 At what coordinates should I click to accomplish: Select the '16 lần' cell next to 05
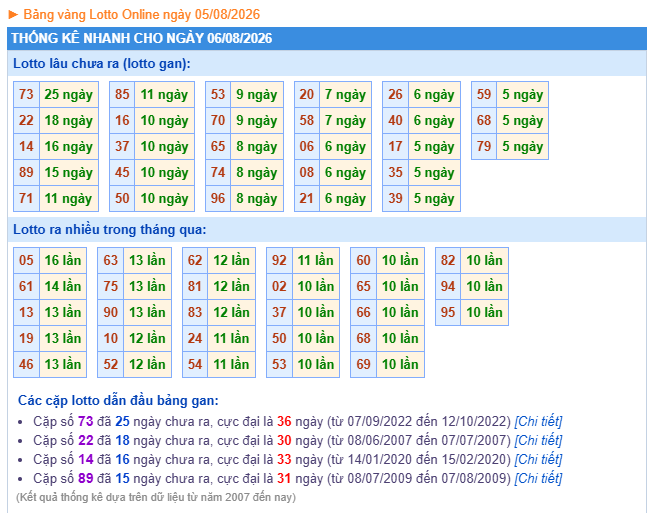[63, 260]
